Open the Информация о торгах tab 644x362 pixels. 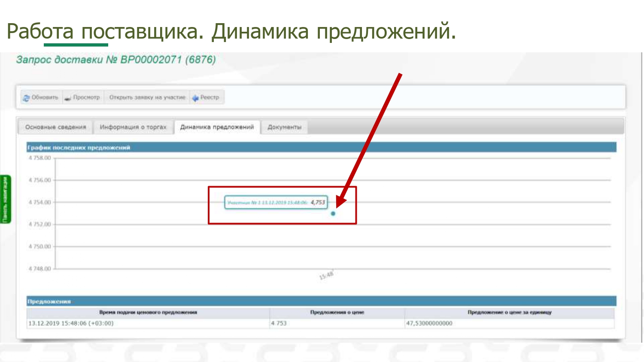point(133,127)
